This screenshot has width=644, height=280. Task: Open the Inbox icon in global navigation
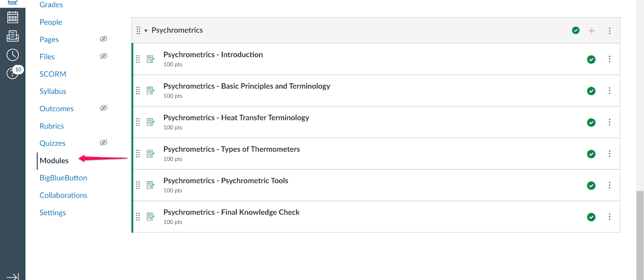pyautogui.click(x=12, y=36)
